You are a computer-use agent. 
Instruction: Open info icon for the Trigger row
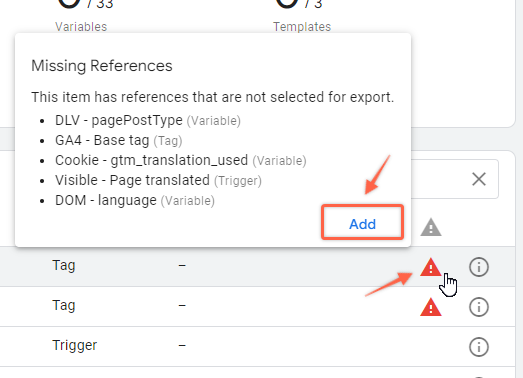[x=479, y=347]
